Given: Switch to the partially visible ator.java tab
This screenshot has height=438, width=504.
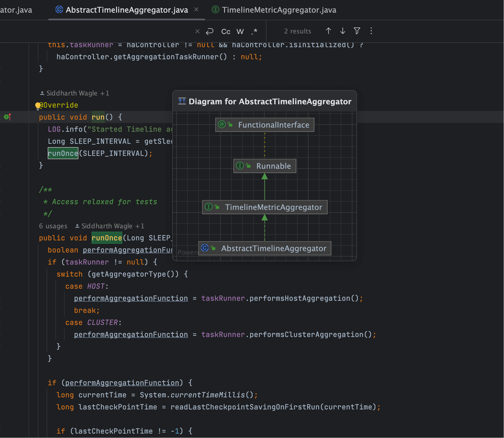Looking at the screenshot, I should click(16, 10).
